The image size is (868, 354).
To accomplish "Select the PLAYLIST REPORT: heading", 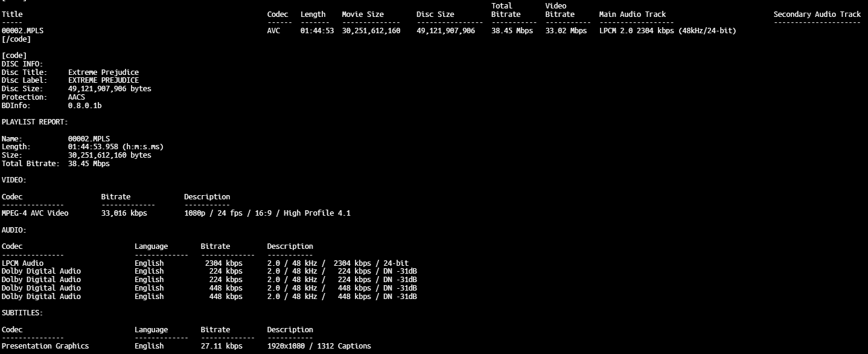I will tap(34, 121).
